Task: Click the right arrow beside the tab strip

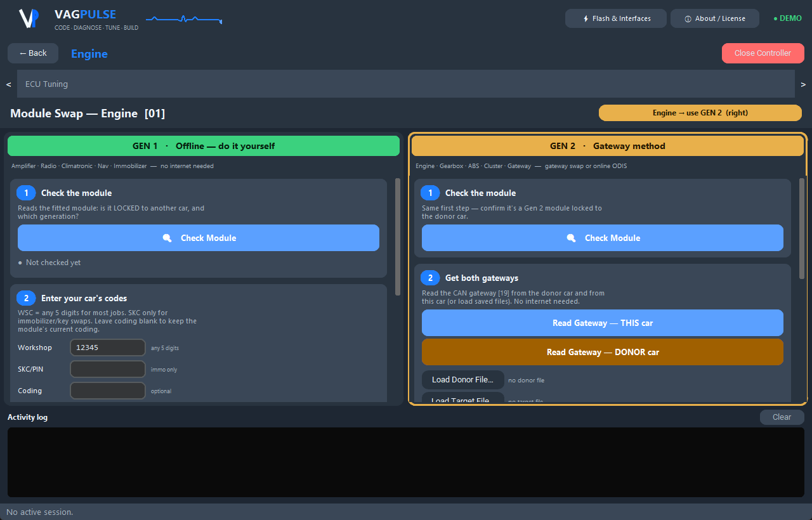Action: (803, 84)
